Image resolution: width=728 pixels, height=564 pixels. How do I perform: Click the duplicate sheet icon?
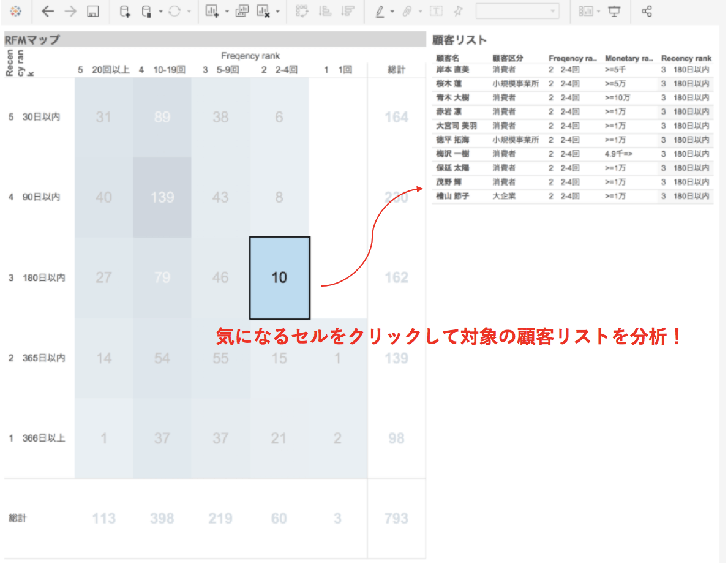click(x=242, y=12)
